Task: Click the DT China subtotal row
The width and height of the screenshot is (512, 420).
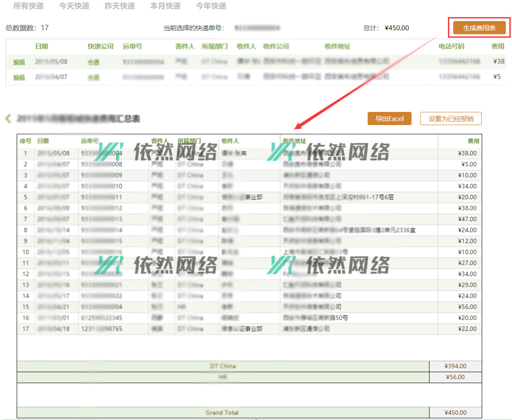Action: [x=223, y=366]
